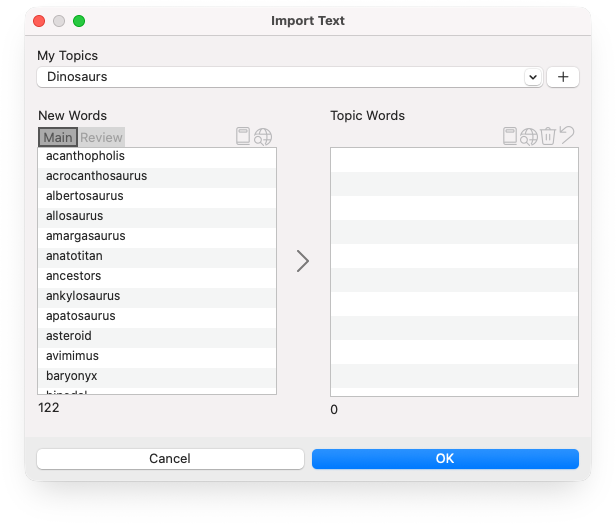Add a new topic with the plus button
This screenshot has height=524, width=616.
click(563, 77)
